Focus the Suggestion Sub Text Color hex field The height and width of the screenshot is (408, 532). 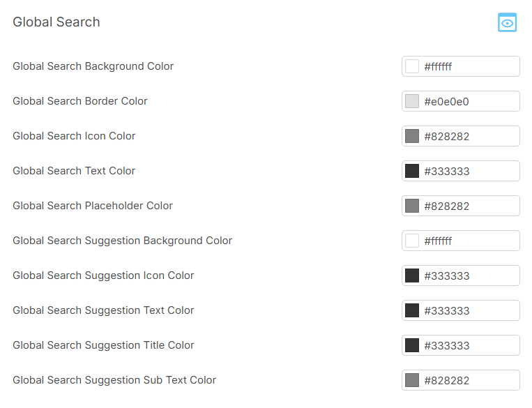[469, 380]
